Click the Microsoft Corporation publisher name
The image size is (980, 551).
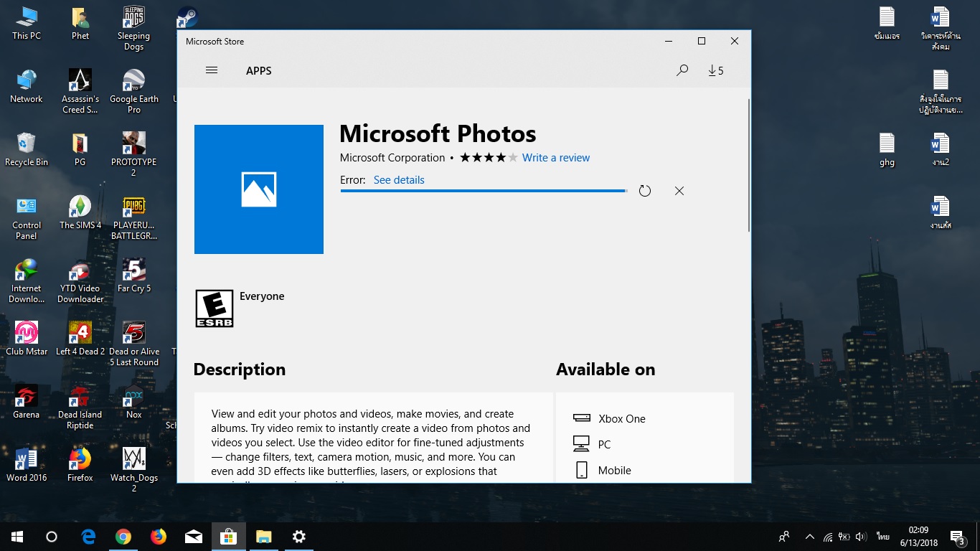coord(392,158)
